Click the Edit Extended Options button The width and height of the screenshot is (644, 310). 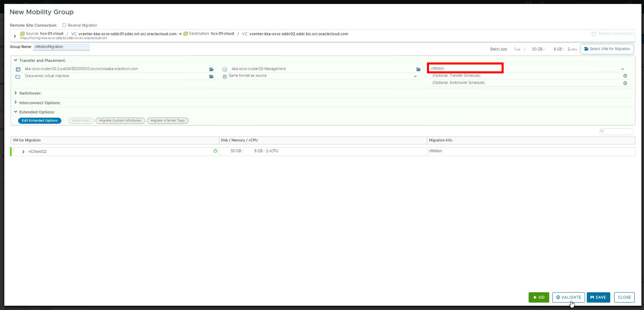tap(40, 121)
